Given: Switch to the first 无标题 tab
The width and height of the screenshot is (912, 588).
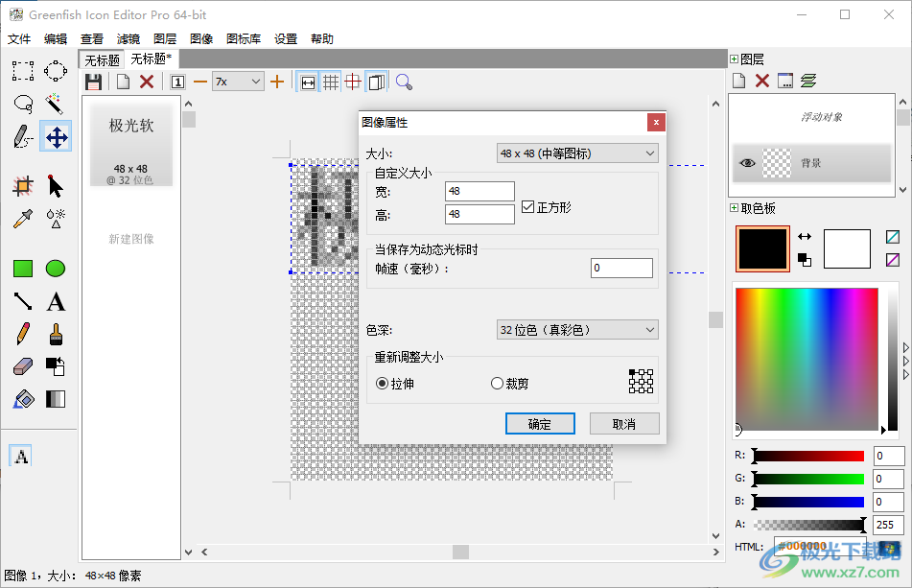Looking at the screenshot, I should tap(101, 59).
